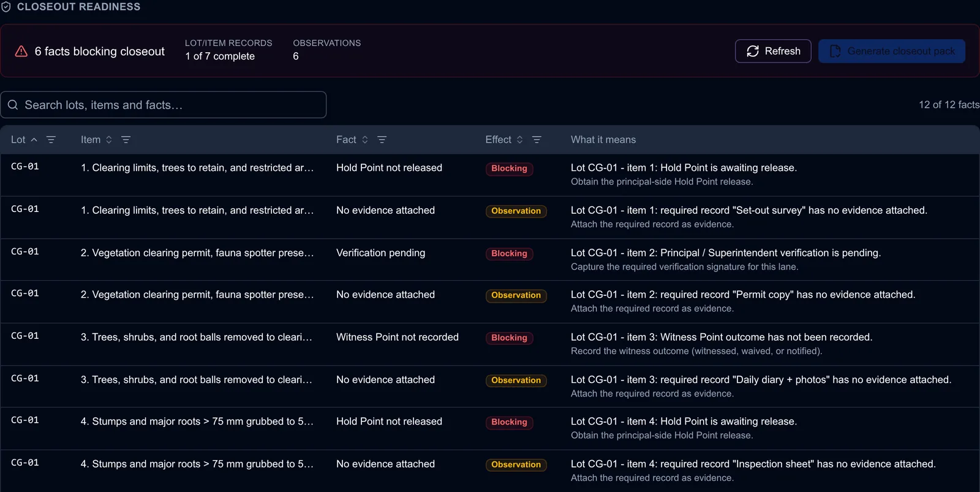
Task: Open the Item column filter icon
Action: coord(126,140)
